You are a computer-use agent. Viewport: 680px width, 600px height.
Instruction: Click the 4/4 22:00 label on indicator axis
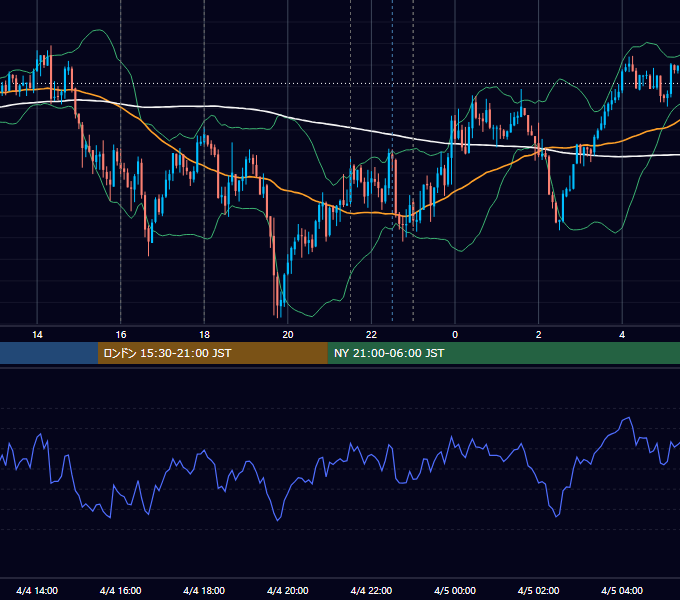click(x=371, y=590)
